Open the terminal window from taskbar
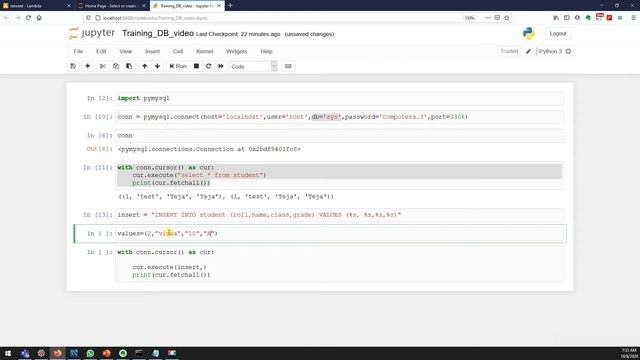The image size is (640, 360). tap(139, 353)
